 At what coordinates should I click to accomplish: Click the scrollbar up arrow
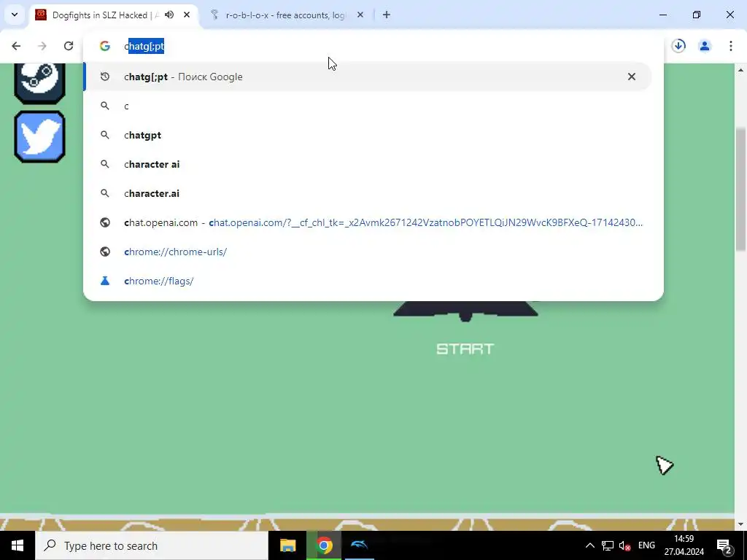[740, 70]
